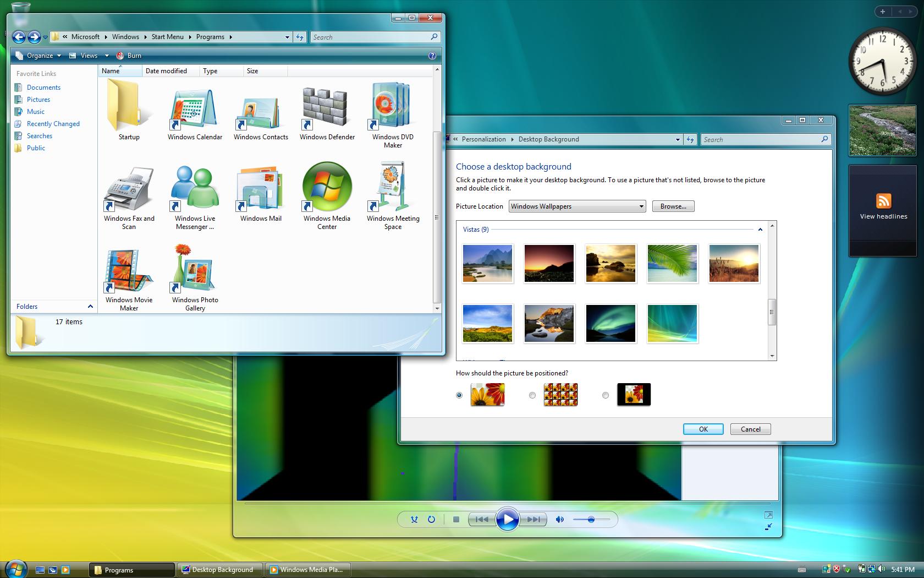Sort by the Type column header
Image resolution: width=924 pixels, height=578 pixels.
pyautogui.click(x=221, y=71)
